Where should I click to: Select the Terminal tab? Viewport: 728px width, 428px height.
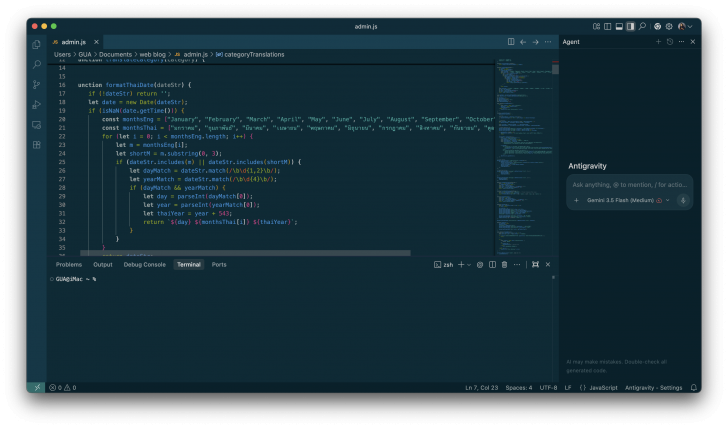[x=188, y=265]
